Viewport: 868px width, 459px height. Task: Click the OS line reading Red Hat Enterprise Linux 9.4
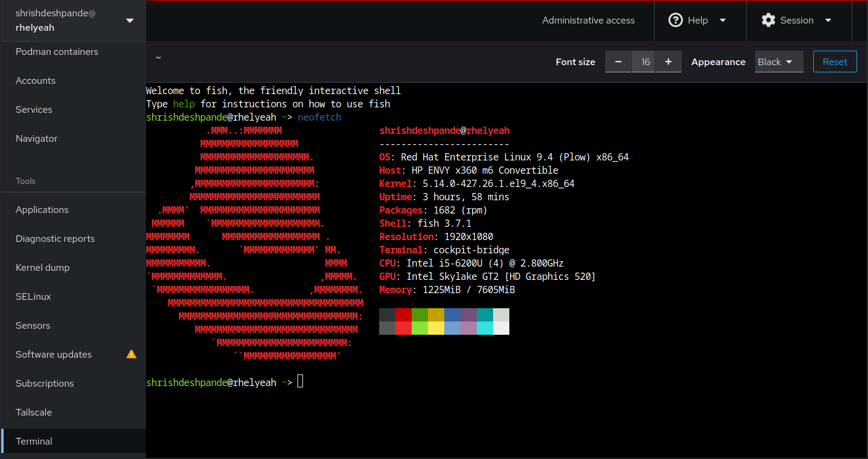pyautogui.click(x=504, y=157)
